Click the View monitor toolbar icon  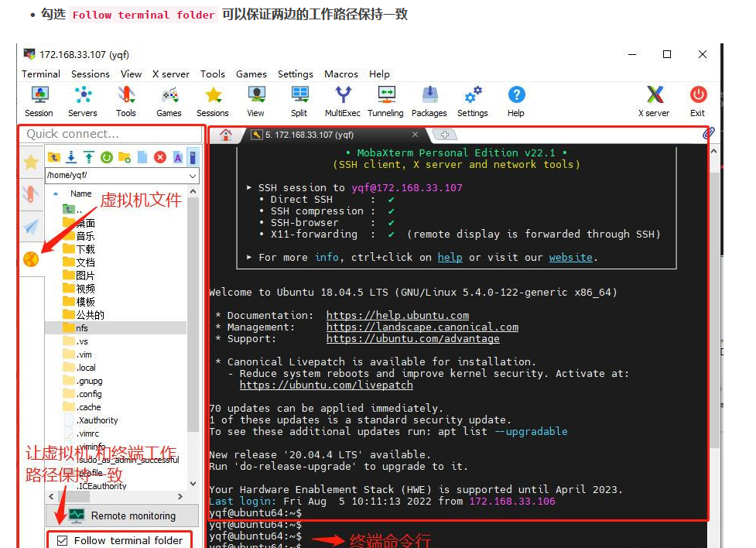(x=256, y=101)
